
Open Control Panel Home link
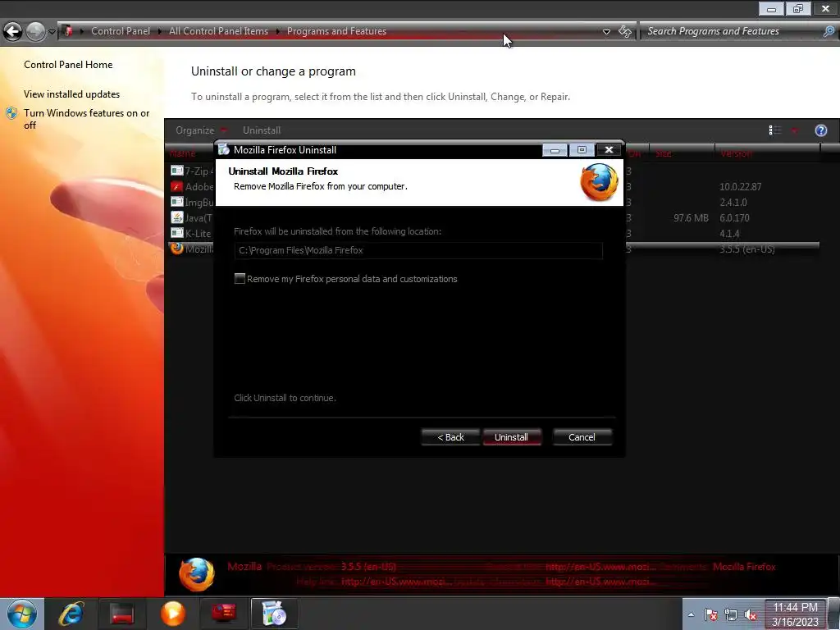point(68,64)
